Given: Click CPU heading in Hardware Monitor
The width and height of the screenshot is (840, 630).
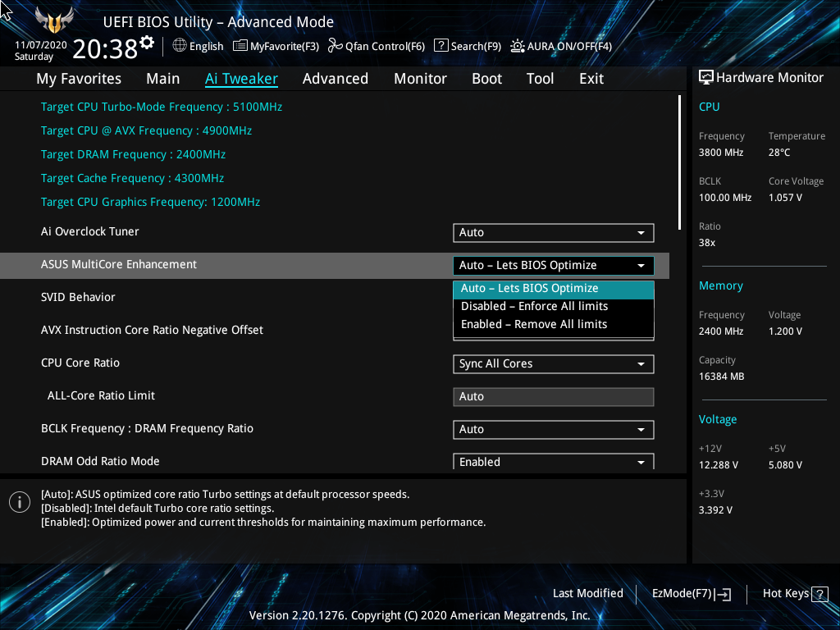Looking at the screenshot, I should point(709,107).
